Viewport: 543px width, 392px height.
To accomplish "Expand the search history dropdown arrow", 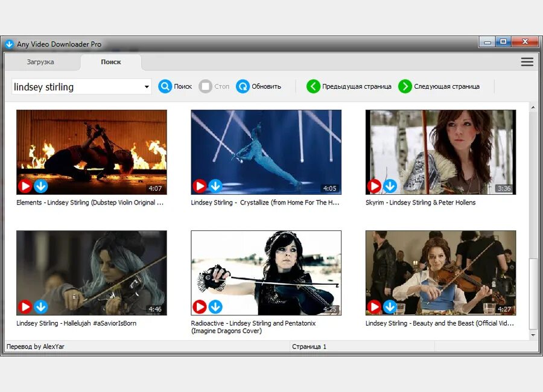I will [147, 87].
